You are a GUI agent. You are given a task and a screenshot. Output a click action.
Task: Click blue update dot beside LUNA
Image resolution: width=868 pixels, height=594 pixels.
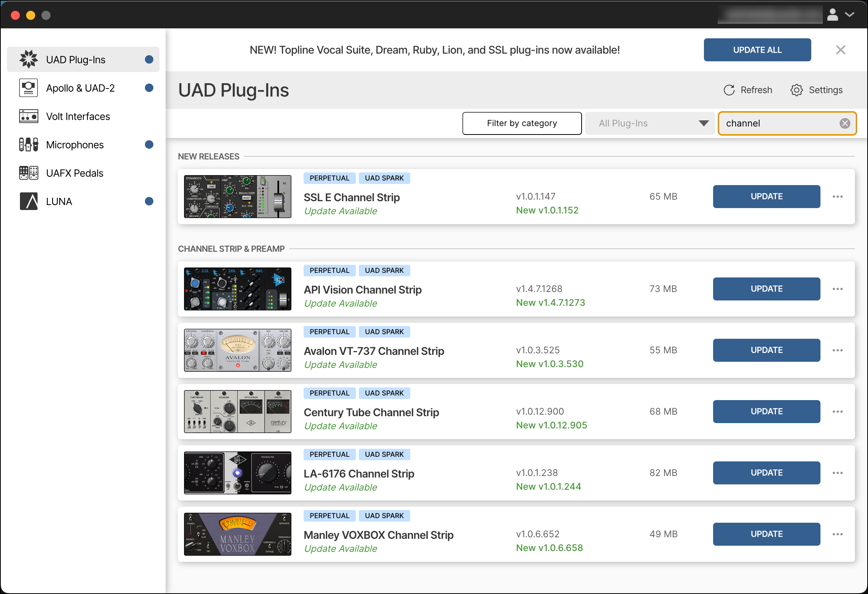click(149, 201)
